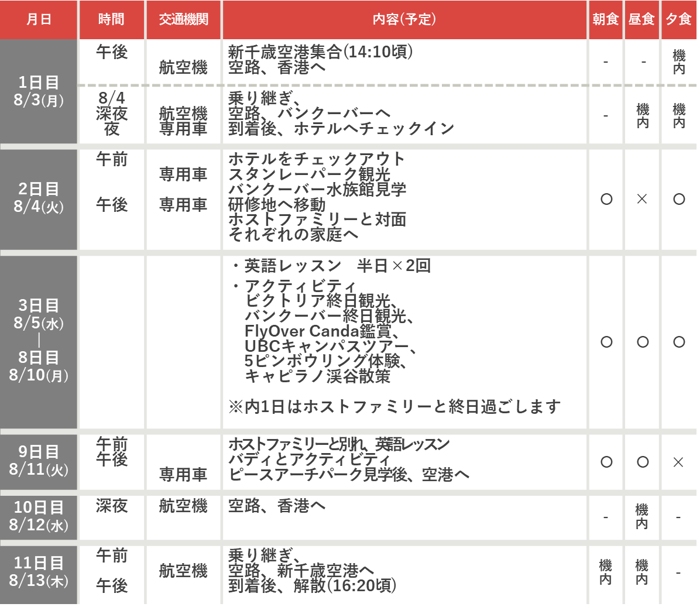
Task: Select the 1日目 8/3(月) date cell
Action: pyautogui.click(x=39, y=91)
